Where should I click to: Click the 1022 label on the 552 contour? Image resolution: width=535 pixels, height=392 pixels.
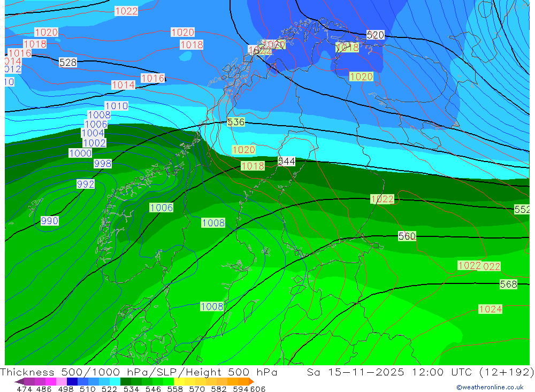382,199
